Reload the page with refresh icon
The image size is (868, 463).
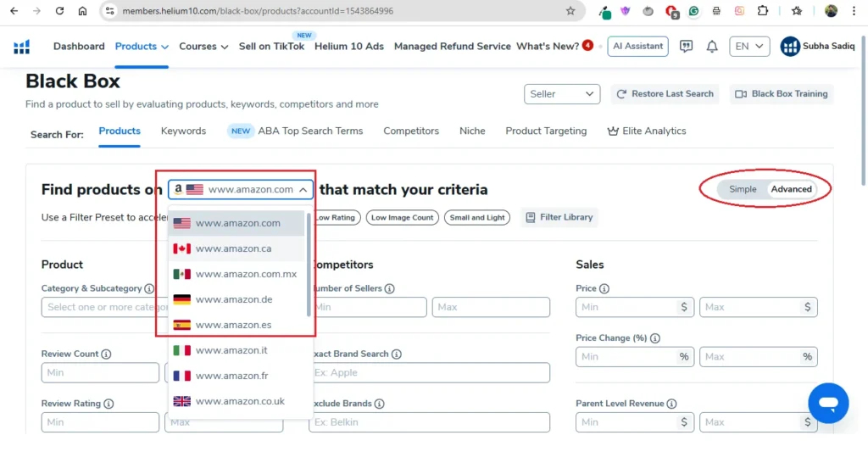(x=59, y=11)
